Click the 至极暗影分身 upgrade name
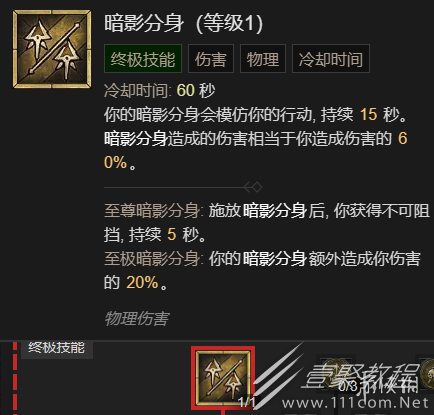This screenshot has height=415, width=434. click(152, 259)
